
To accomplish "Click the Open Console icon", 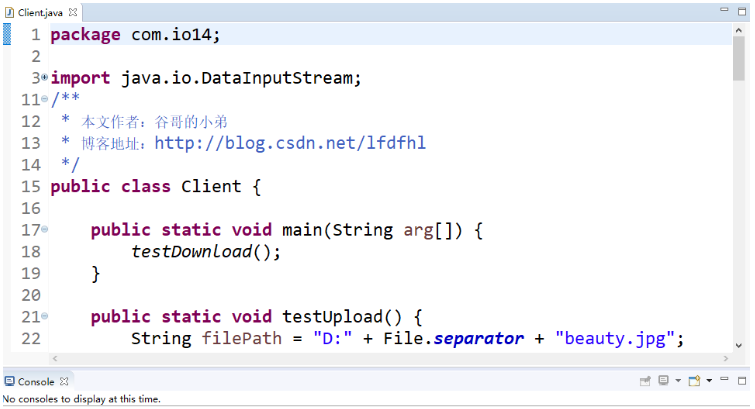I will (x=694, y=382).
